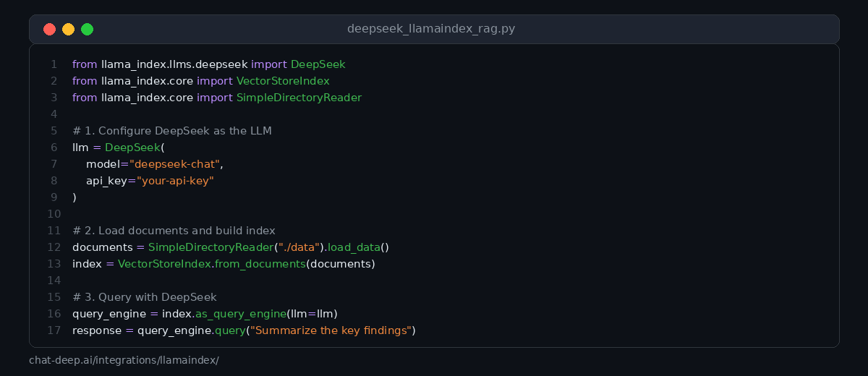Click comment '# 1. Configure DeepSeek as the LLM'
The width and height of the screenshot is (868, 376).
[x=172, y=131]
